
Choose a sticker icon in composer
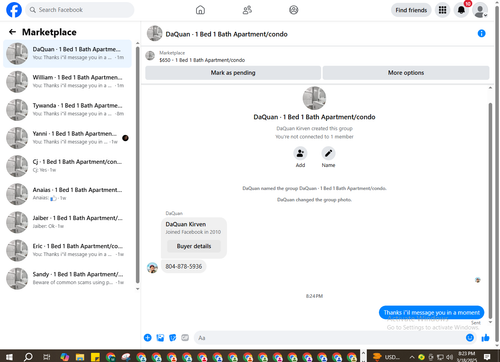click(173, 338)
